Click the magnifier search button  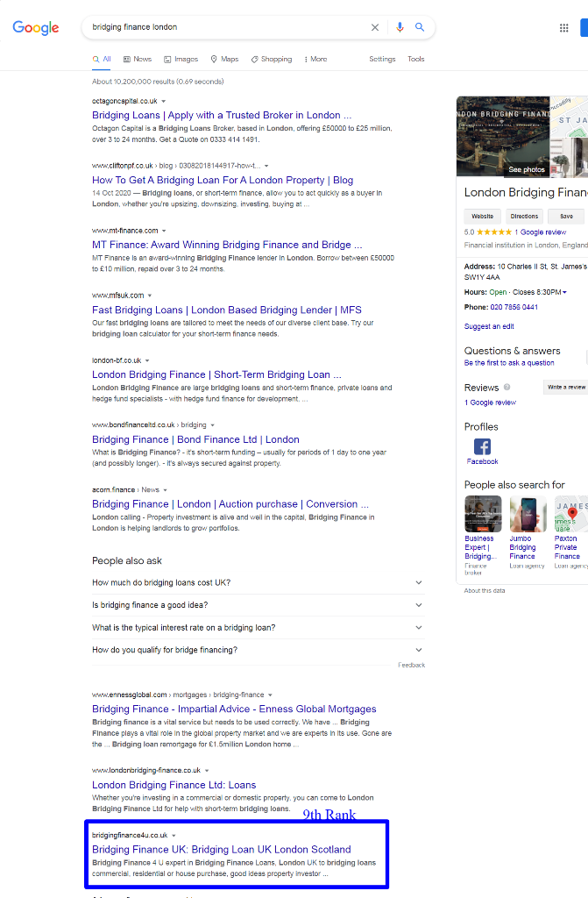(420, 27)
